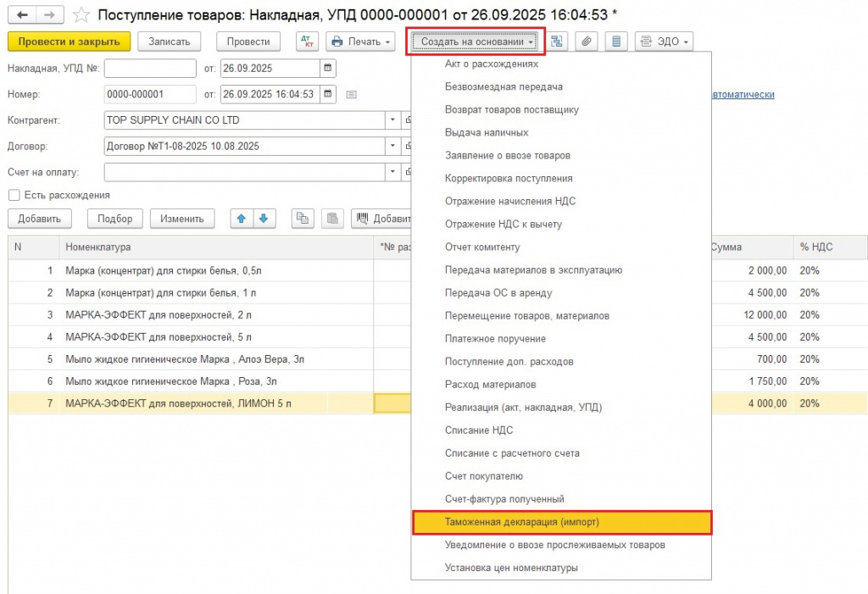Choose Поступление доп. расходов
The width and height of the screenshot is (868, 594).
coord(561,362)
